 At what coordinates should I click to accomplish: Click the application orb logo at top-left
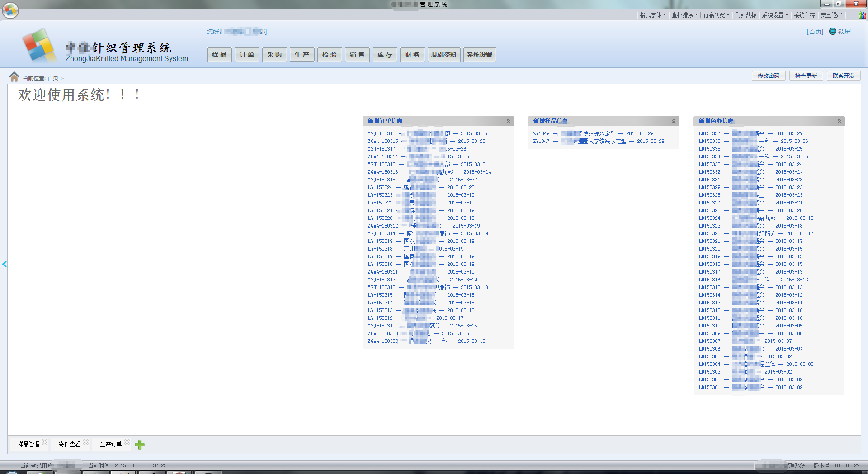[x=10, y=10]
